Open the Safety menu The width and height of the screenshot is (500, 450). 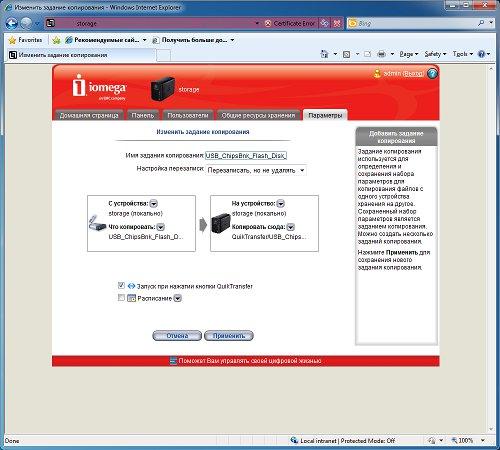coord(435,54)
